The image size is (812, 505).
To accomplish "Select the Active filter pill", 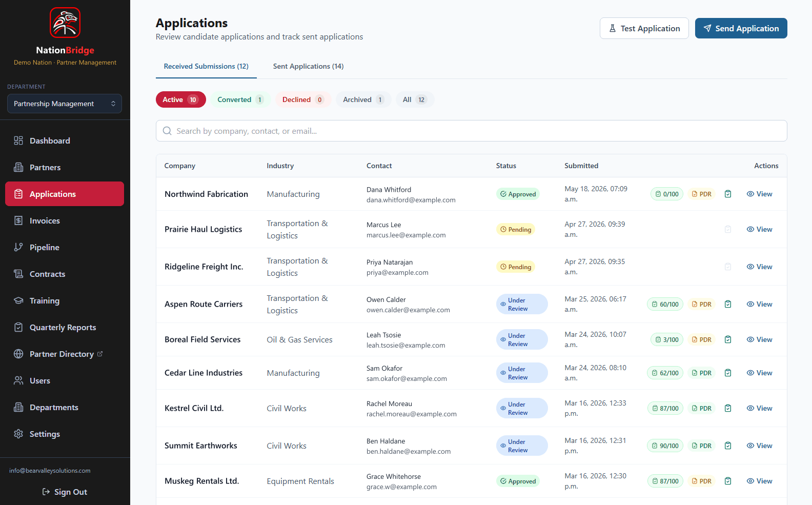I will point(180,99).
